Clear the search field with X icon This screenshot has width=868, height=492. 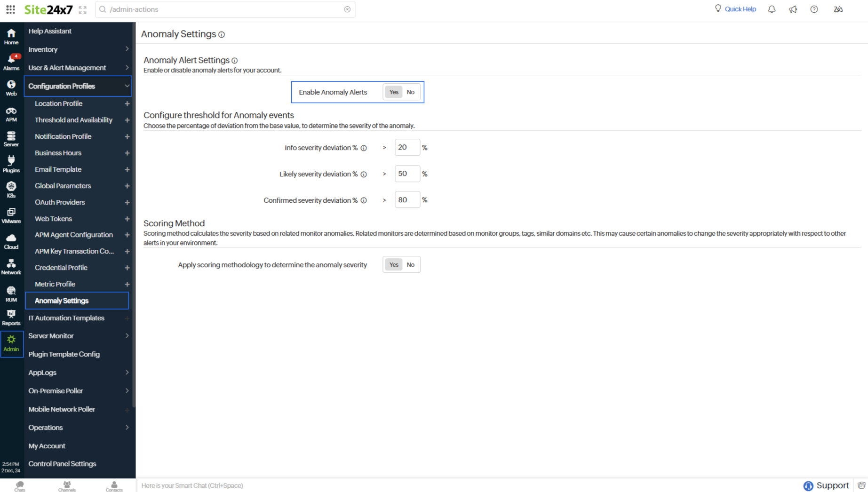(x=347, y=9)
